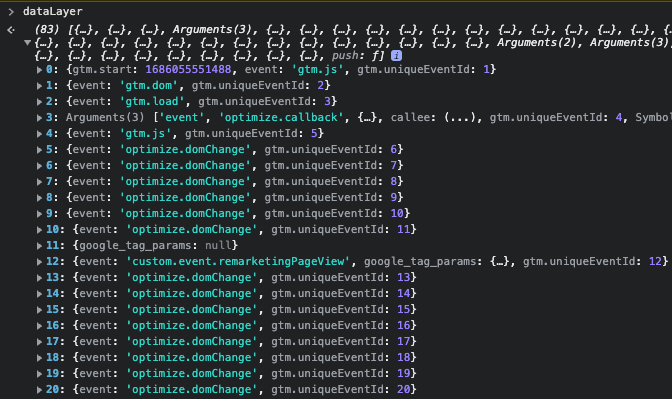672x399 pixels.
Task: Expand entry 19 optimize.domChange
Action: point(39,374)
